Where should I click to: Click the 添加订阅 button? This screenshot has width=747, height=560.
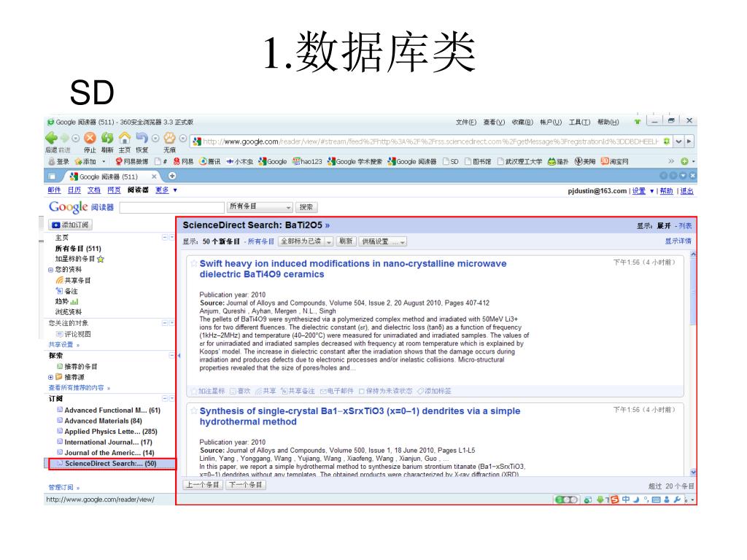(x=71, y=225)
